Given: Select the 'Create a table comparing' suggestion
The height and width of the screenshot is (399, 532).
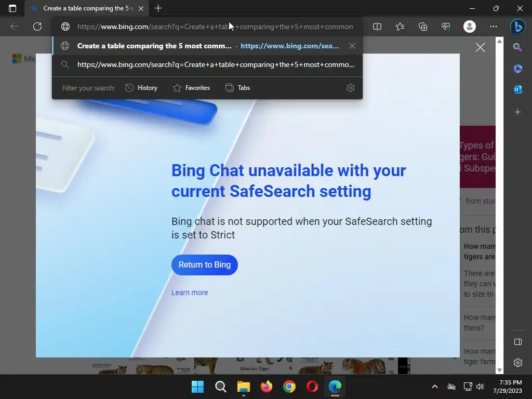Looking at the screenshot, I should tap(207, 46).
